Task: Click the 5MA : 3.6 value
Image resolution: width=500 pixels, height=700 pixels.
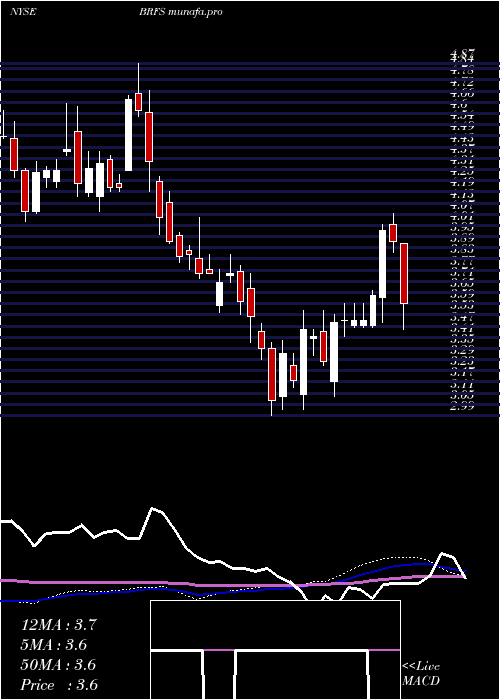Action: (x=54, y=645)
